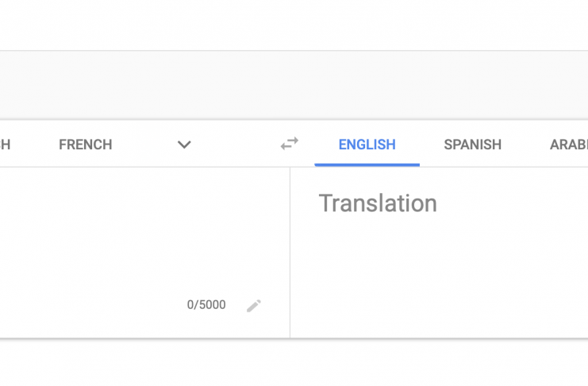Switch target language to SPANISH

point(472,145)
